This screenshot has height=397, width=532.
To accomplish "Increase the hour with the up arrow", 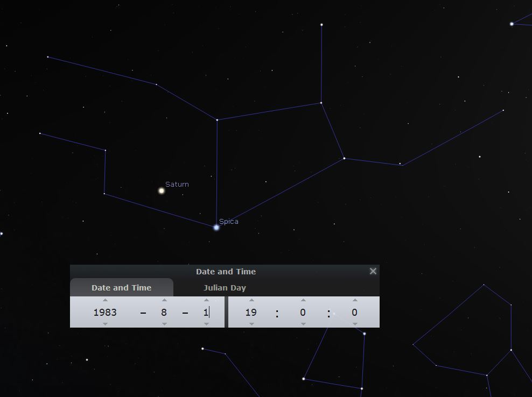I will [x=251, y=300].
